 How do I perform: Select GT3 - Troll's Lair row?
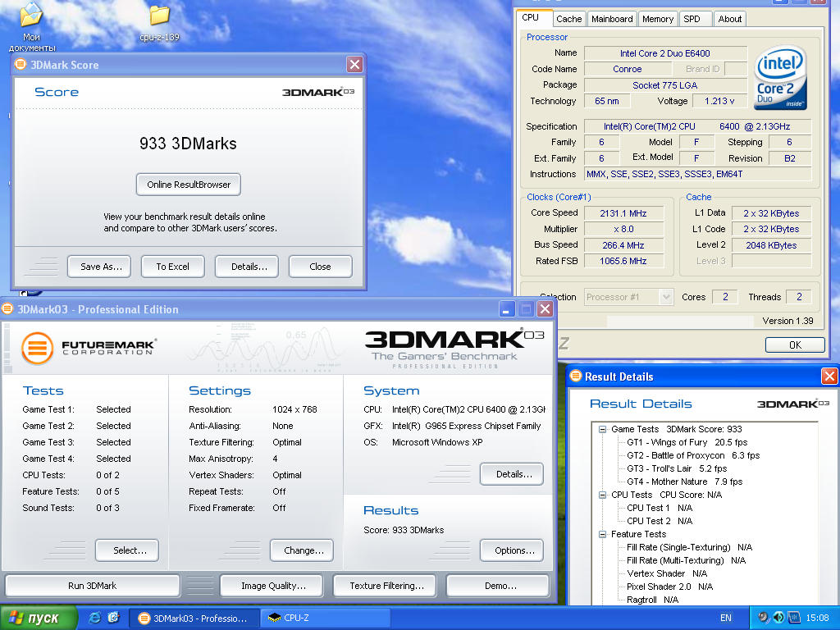tap(677, 468)
